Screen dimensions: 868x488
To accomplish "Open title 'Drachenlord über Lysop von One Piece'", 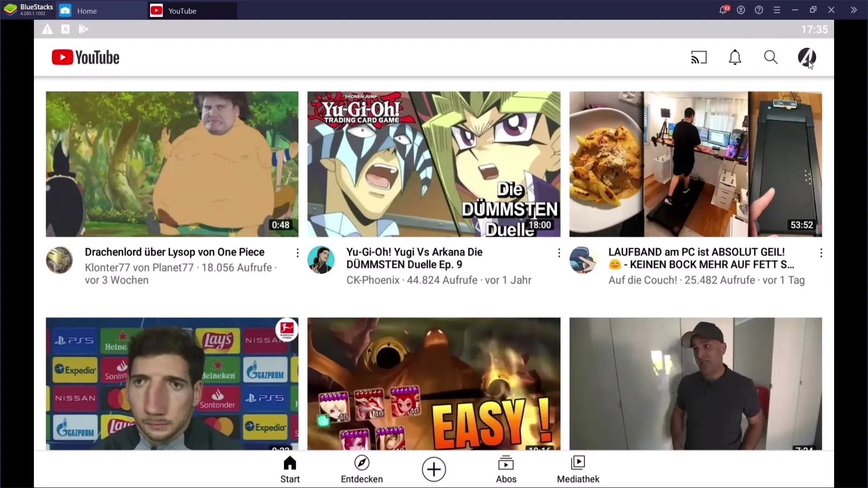I will click(x=175, y=252).
